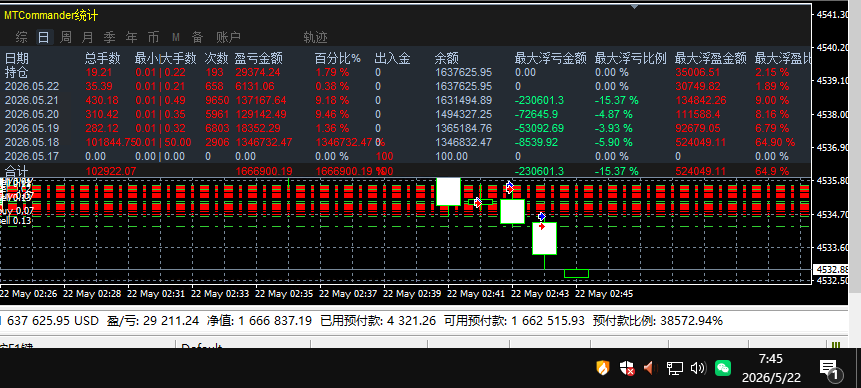Select the 年 yearly tab
This screenshot has width=861, height=388.
point(131,37)
